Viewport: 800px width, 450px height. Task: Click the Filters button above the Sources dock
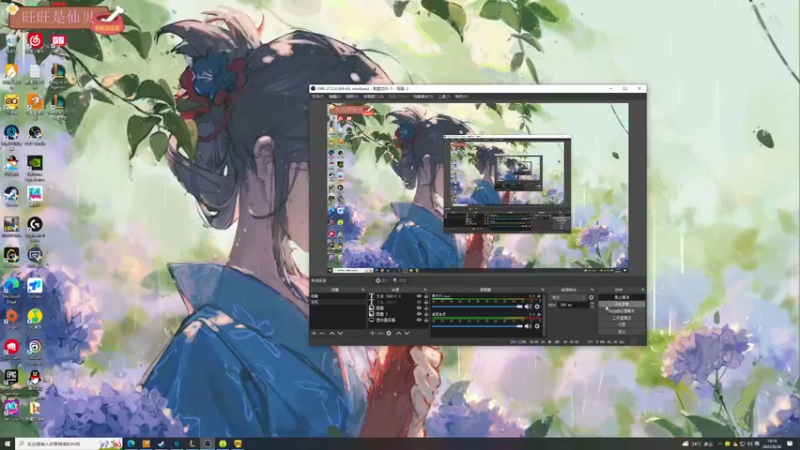click(x=400, y=280)
